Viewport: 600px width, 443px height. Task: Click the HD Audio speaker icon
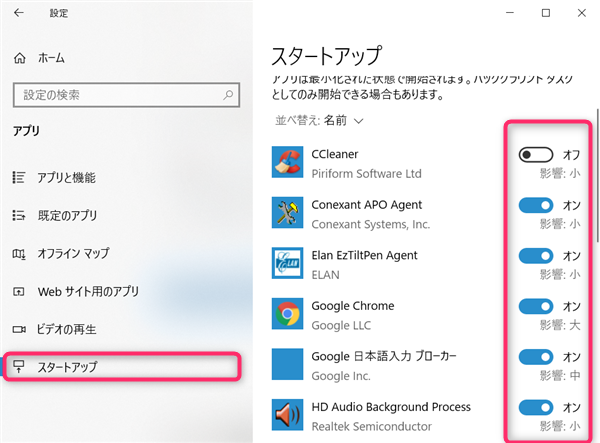[287, 415]
